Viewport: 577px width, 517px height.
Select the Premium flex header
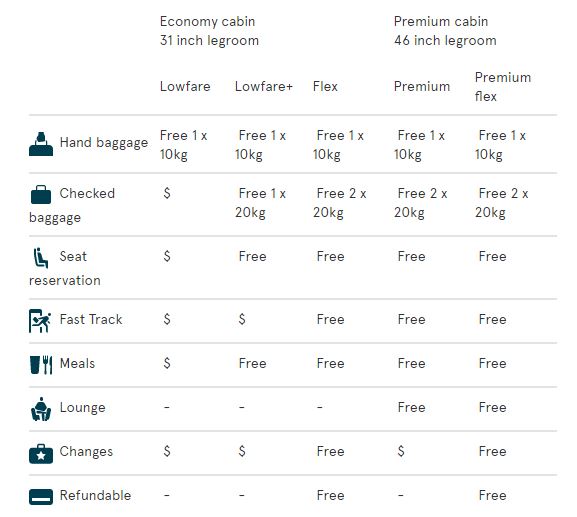pos(503,87)
